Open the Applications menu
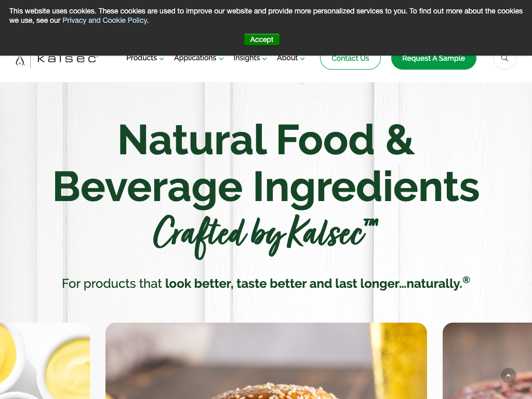 click(195, 58)
